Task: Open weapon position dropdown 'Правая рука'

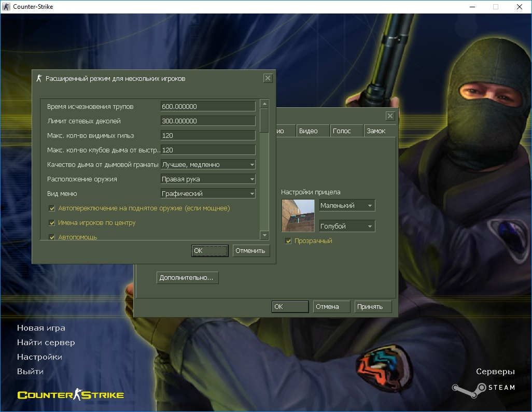Action: 208,179
